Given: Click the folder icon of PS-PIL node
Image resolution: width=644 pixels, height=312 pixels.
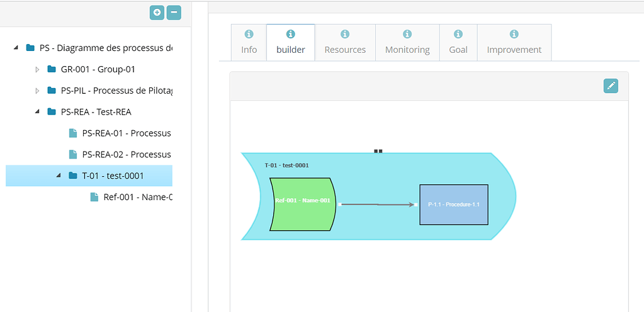Looking at the screenshot, I should [52, 91].
